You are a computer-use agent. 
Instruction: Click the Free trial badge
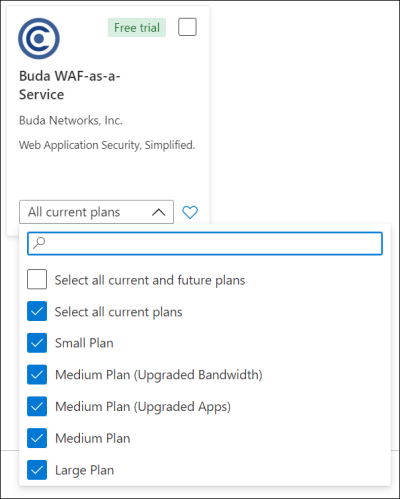pyautogui.click(x=137, y=27)
